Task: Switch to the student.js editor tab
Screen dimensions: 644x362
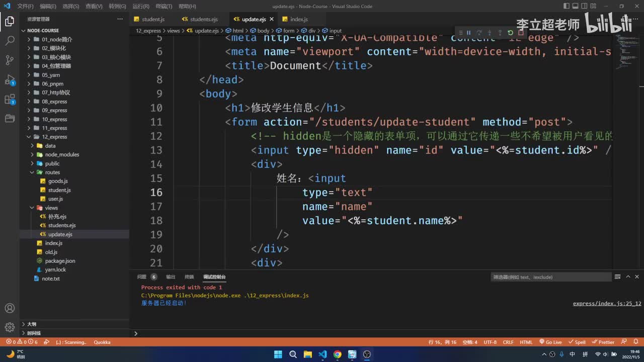Action: point(153,19)
